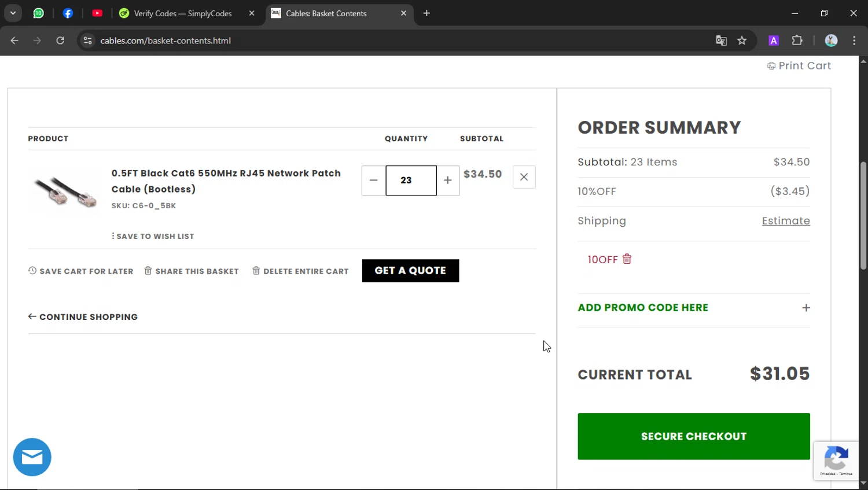Bookmark this page with the star icon
Screen dimensions: 868x490
742,40
